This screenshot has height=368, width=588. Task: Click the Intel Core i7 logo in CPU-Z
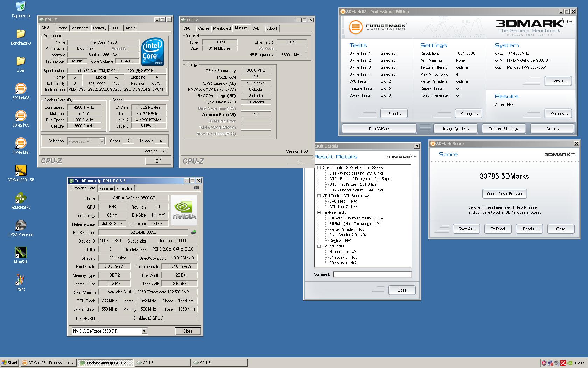tap(153, 51)
